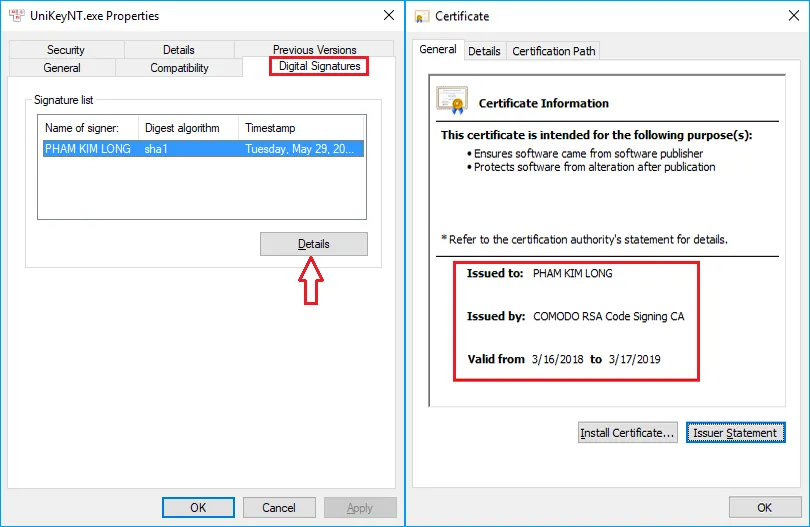The image size is (810, 527).
Task: Click the certificate ribbon icon in Certificate Information
Action: pyautogui.click(x=452, y=101)
